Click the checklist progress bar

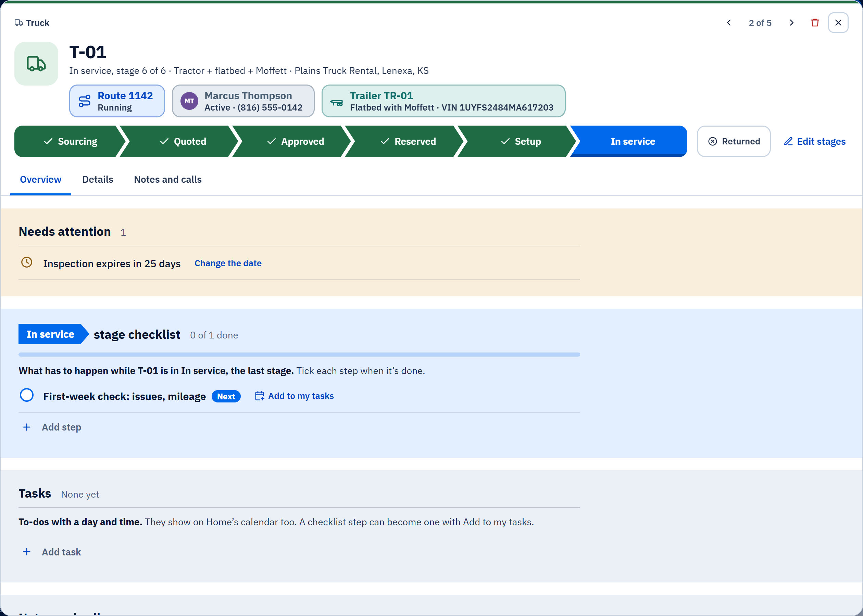point(299,355)
